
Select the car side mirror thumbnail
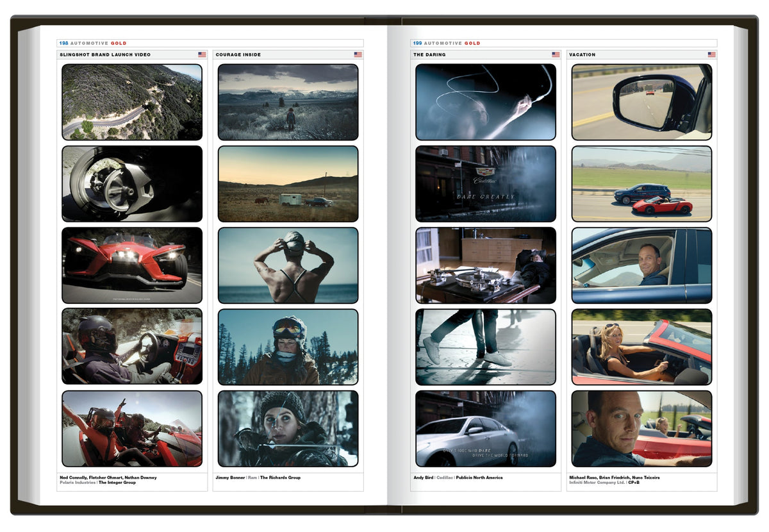(641, 102)
